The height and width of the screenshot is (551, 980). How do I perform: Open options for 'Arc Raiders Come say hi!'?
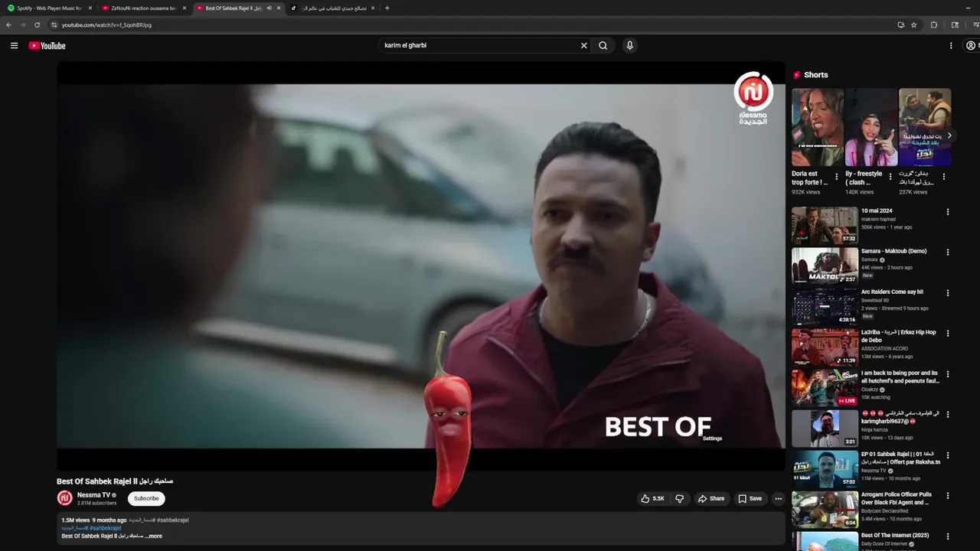click(x=948, y=293)
